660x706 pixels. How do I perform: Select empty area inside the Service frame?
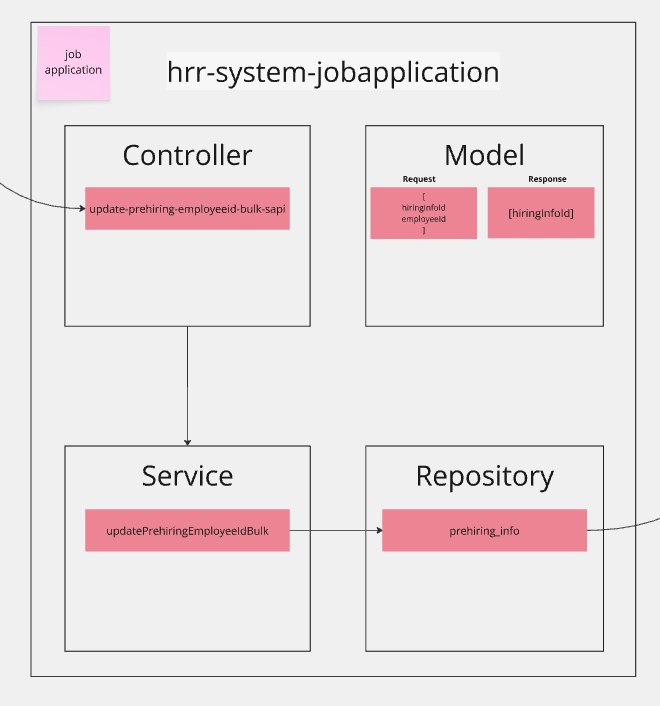(x=187, y=600)
